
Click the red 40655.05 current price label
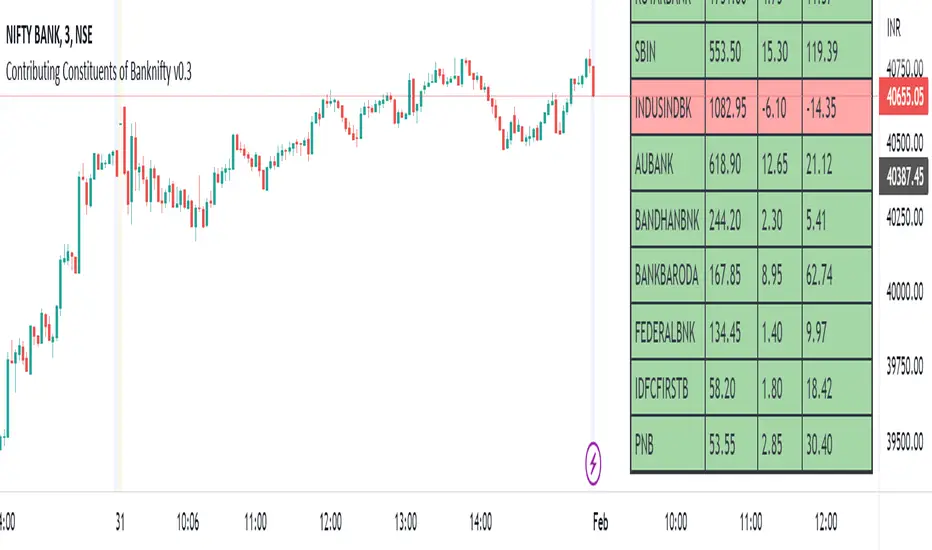[x=903, y=97]
